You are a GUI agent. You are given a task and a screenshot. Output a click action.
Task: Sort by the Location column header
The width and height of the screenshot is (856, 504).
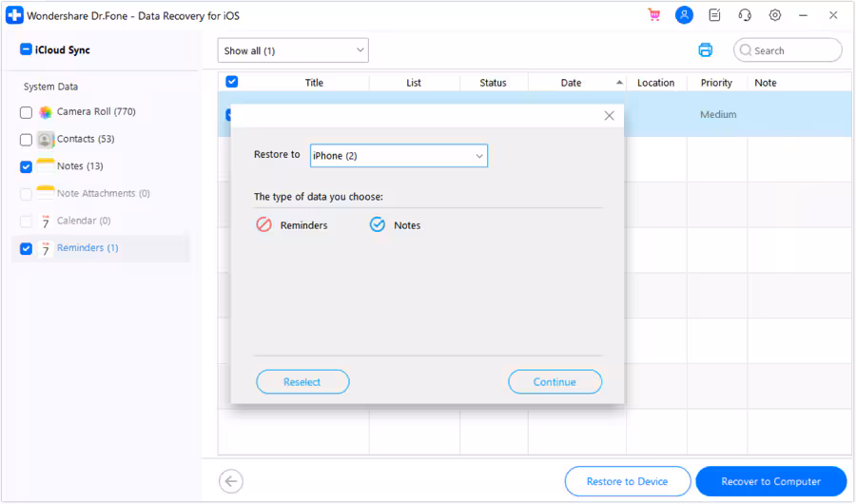655,83
